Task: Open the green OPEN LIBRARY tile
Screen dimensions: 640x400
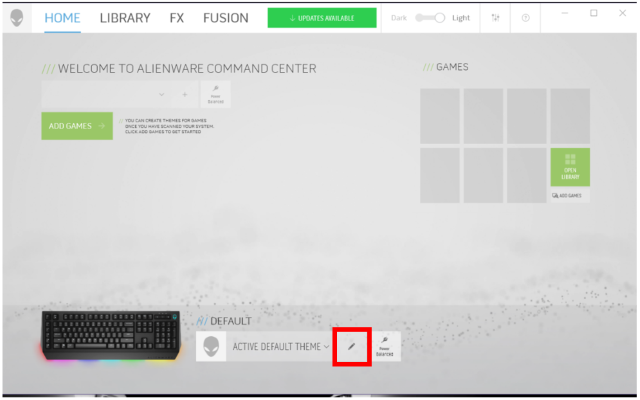Action: (x=570, y=167)
